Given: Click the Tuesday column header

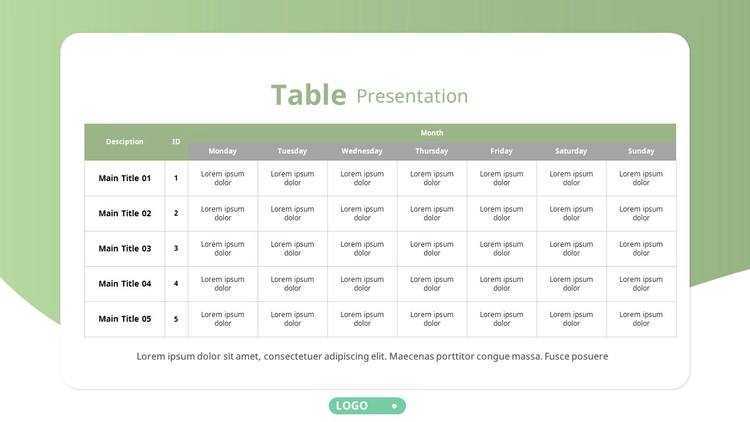Looking at the screenshot, I should (292, 151).
